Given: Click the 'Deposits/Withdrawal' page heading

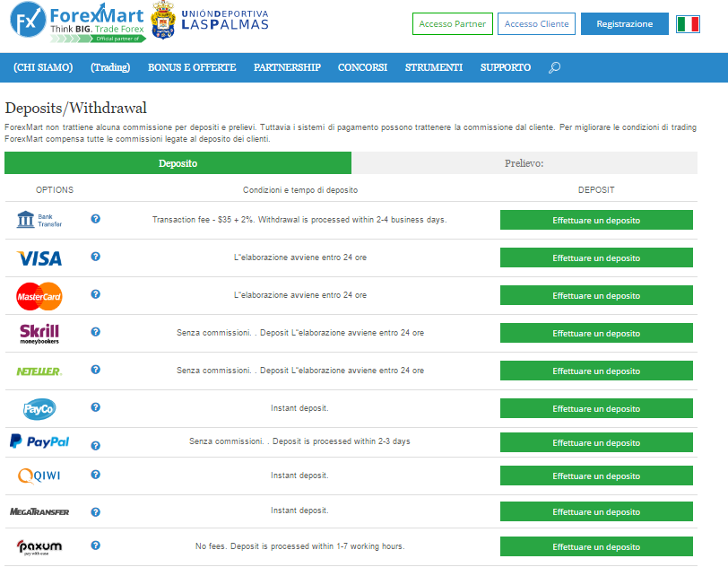Looking at the screenshot, I should [x=75, y=109].
